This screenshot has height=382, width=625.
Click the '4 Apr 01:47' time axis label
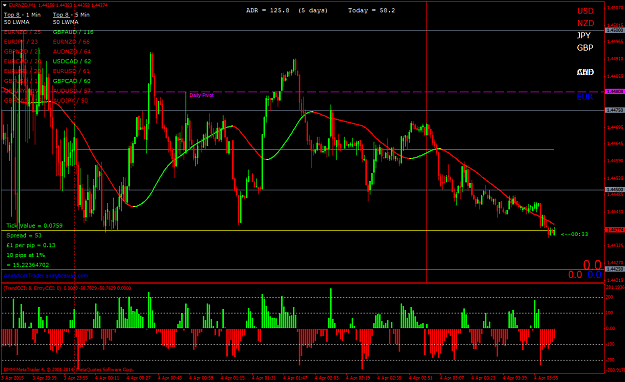[x=295, y=378]
